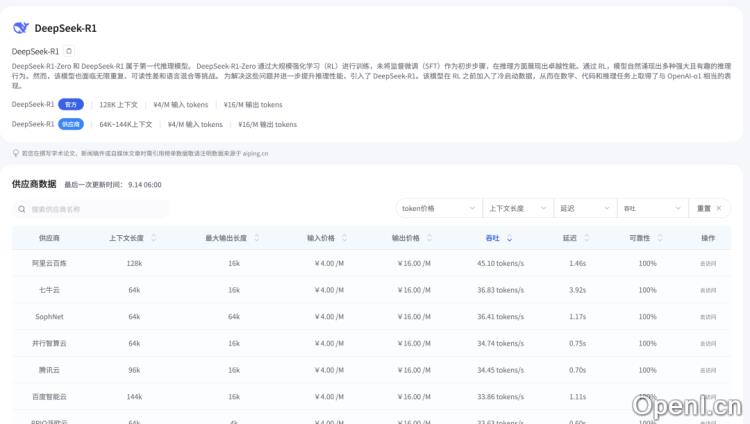Viewport: 750px width, 424px height.
Task: Click visit link in 阿里云百炼 row
Action: (x=708, y=264)
